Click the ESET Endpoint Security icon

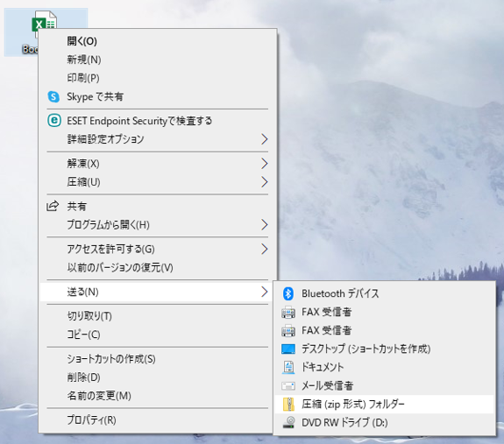tap(54, 121)
